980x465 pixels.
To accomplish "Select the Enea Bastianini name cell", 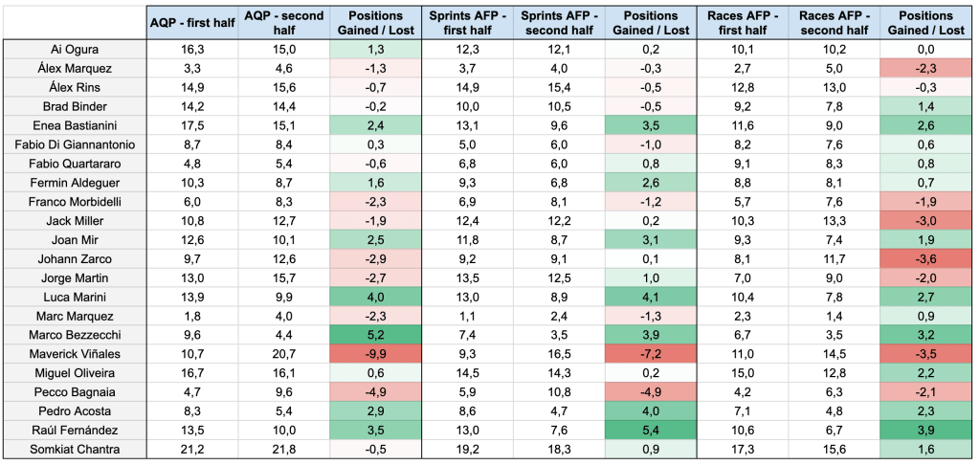I will tap(76, 125).
